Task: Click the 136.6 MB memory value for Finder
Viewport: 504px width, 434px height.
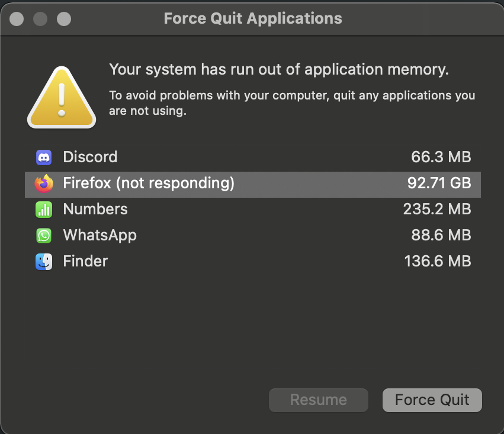Action: pyautogui.click(x=437, y=262)
